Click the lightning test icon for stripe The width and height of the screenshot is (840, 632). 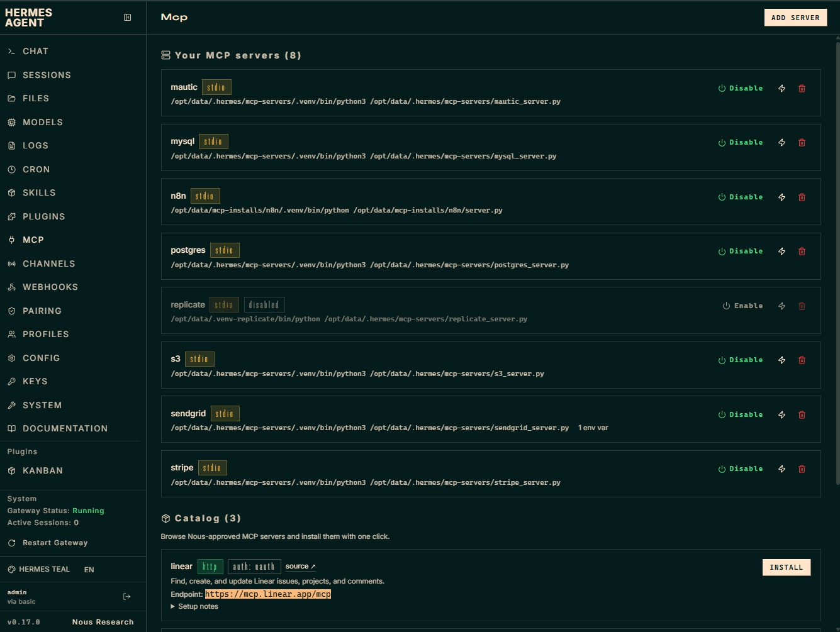[782, 469]
